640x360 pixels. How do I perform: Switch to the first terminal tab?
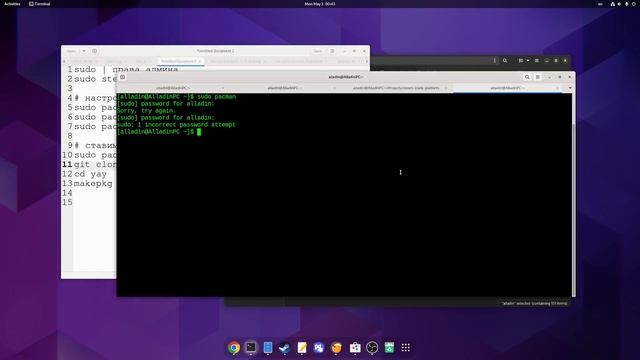(x=172, y=88)
